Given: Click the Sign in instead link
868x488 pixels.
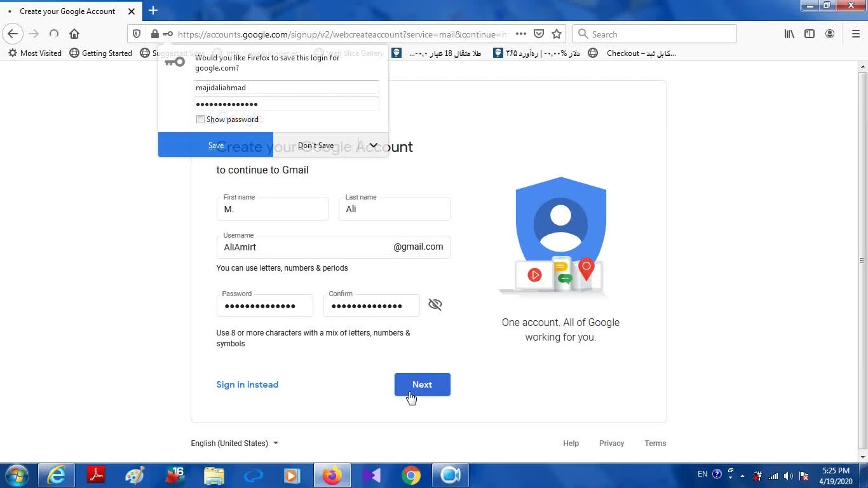Looking at the screenshot, I should pos(247,384).
